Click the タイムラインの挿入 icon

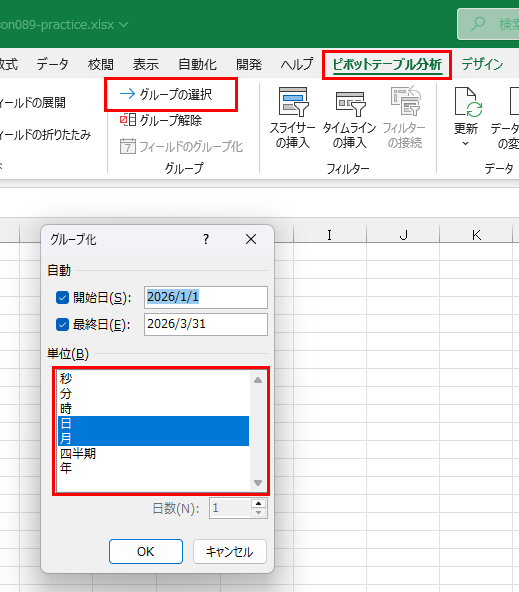[350, 104]
